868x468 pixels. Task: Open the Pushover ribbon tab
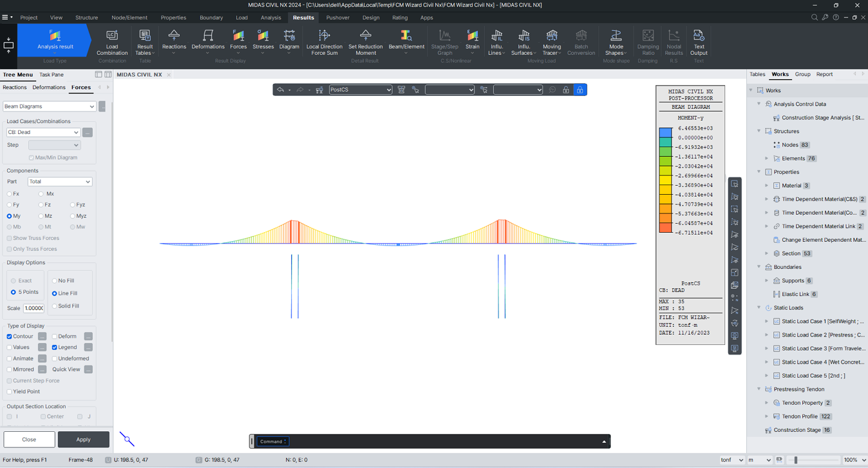[338, 17]
